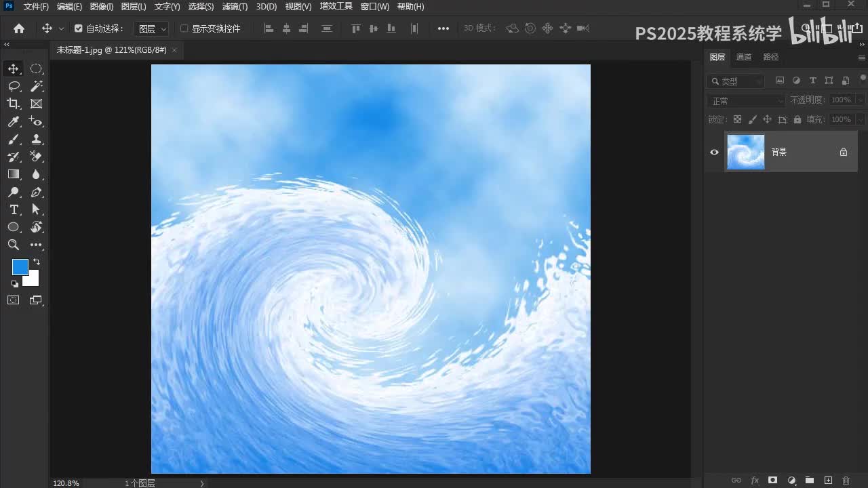The image size is (868, 488).
Task: Toggle the type layer filter
Action: (813, 81)
